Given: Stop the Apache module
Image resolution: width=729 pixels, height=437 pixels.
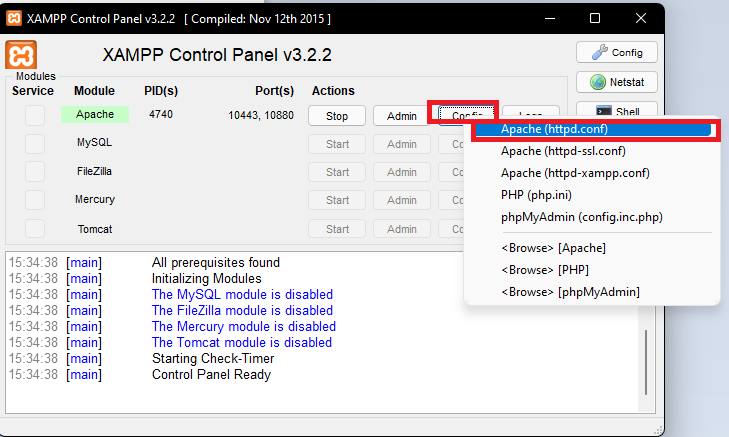Looking at the screenshot, I should point(337,116).
